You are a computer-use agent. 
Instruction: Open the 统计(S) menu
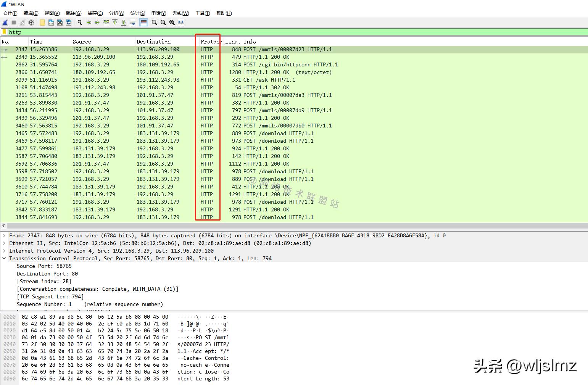pos(137,13)
